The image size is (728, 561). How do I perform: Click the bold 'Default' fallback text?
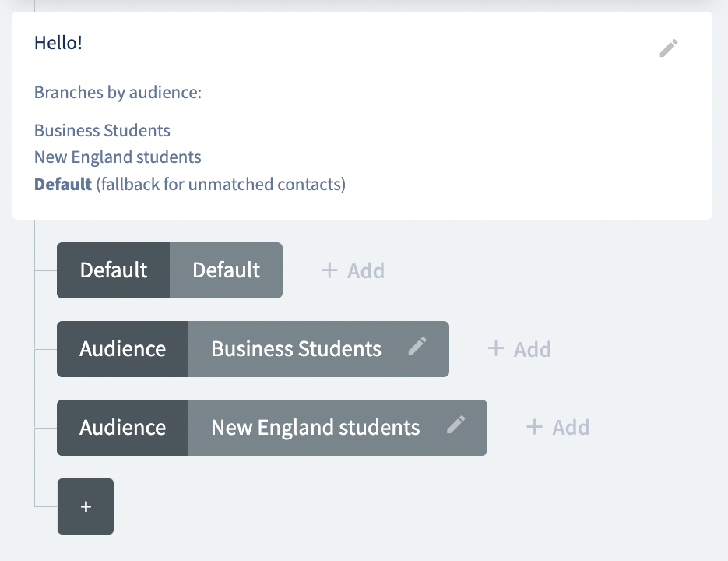click(63, 185)
